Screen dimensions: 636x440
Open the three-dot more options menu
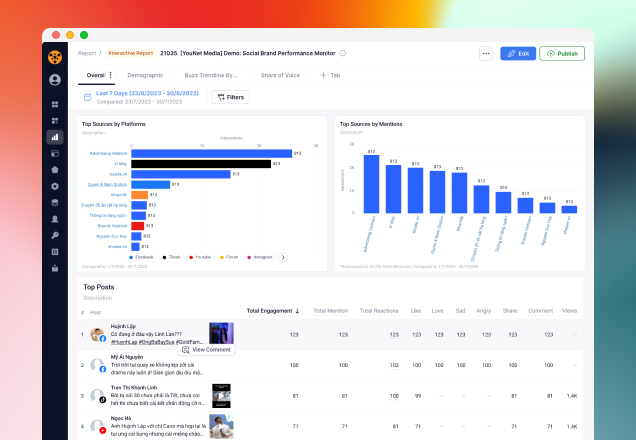486,54
